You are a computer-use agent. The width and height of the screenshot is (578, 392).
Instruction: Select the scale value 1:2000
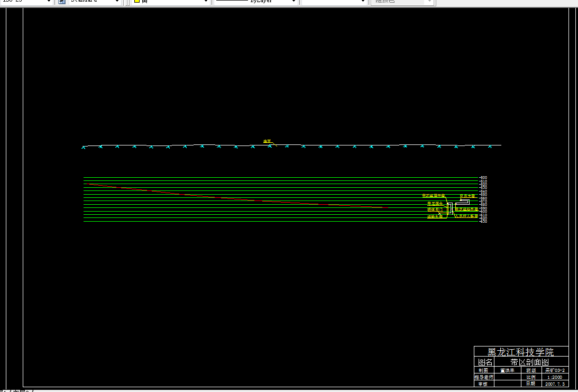(x=555, y=377)
